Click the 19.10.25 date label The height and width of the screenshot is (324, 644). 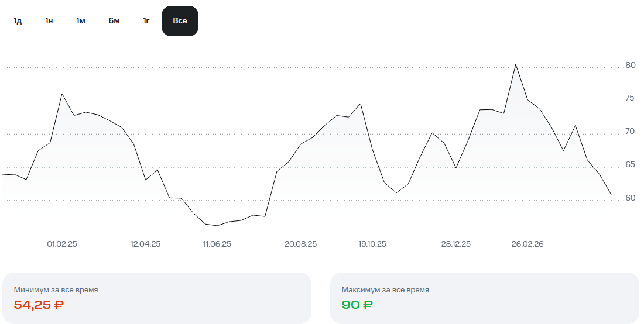click(x=372, y=244)
